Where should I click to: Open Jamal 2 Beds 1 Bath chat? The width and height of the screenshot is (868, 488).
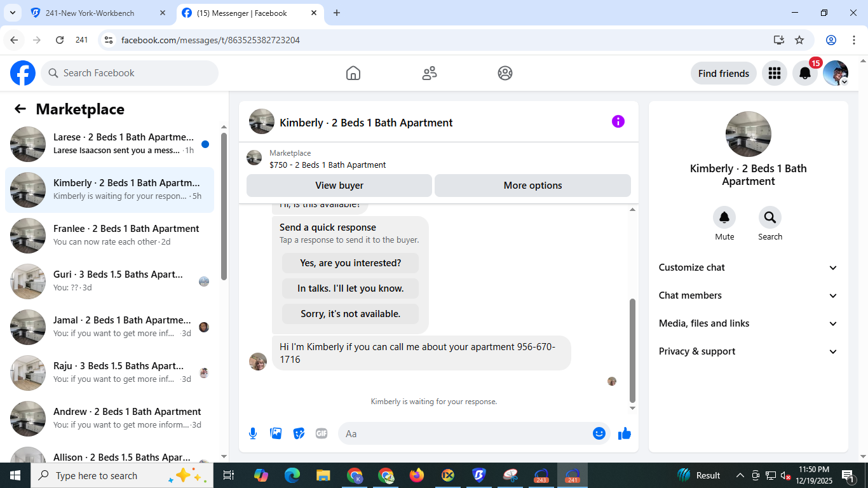pyautogui.click(x=109, y=327)
